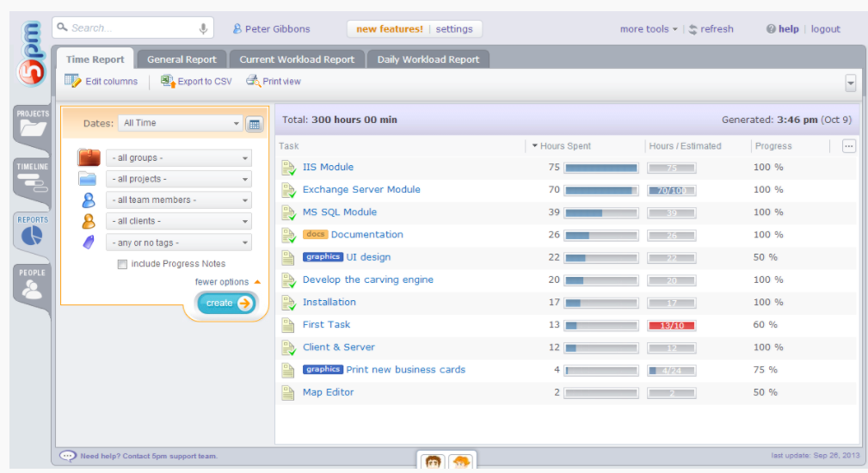868x473 pixels.
Task: Click the First Task red estimate bar
Action: pyautogui.click(x=671, y=325)
